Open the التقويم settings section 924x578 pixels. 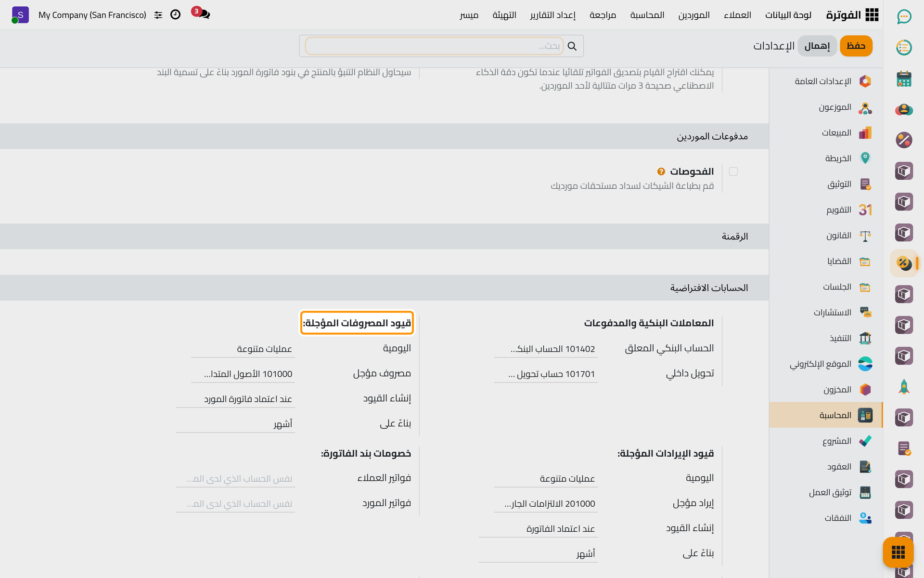(x=826, y=210)
